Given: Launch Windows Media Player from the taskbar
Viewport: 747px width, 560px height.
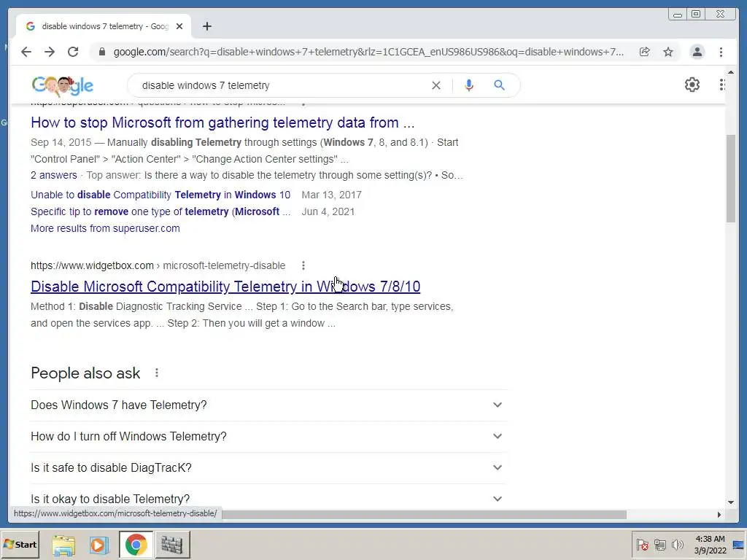Looking at the screenshot, I should [99, 545].
